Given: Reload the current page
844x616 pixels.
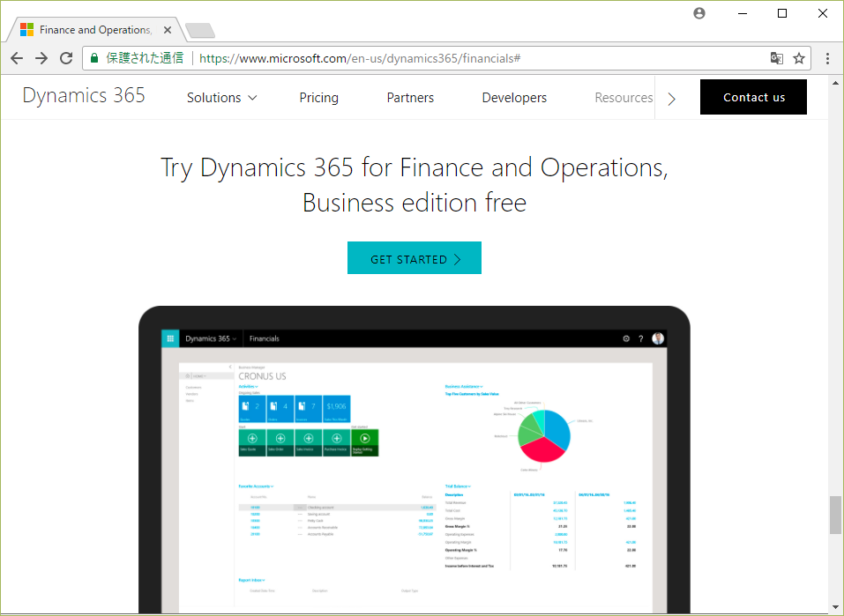Looking at the screenshot, I should tap(66, 58).
